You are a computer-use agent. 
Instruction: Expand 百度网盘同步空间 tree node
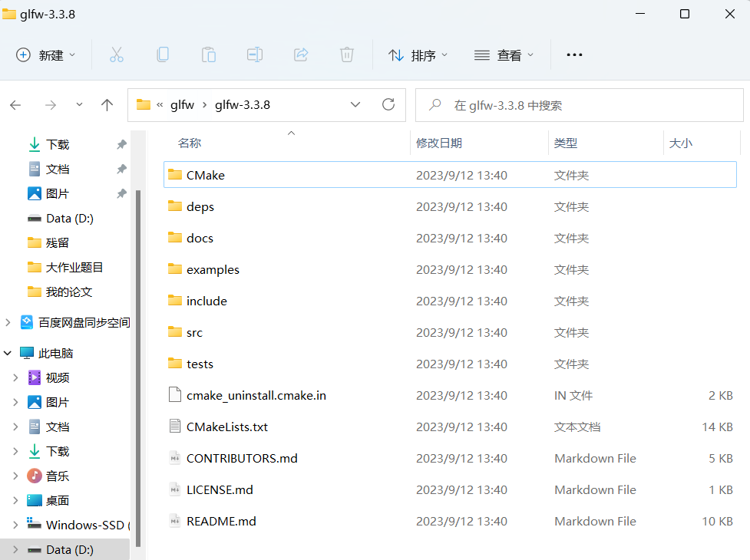8,322
